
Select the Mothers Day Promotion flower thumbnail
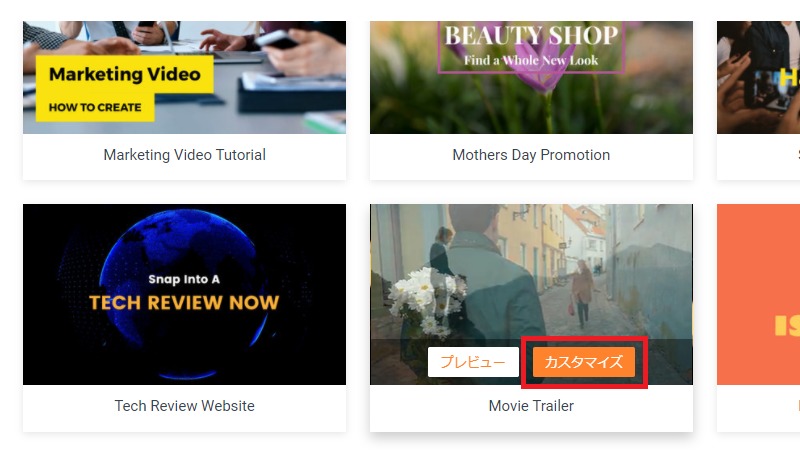(531, 78)
